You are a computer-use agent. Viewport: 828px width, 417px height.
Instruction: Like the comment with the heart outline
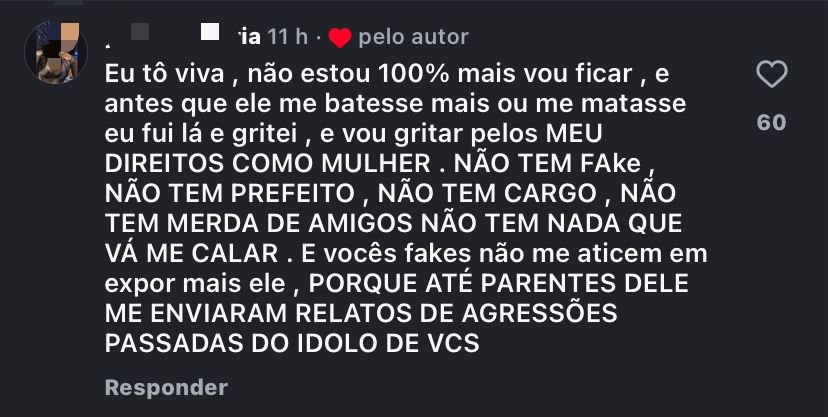(x=771, y=75)
